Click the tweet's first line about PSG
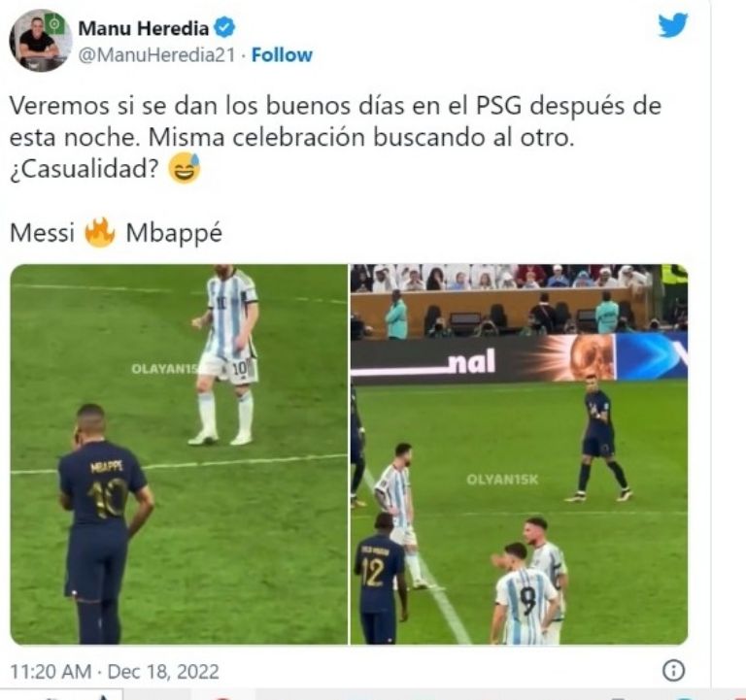Image resolution: width=746 pixels, height=700 pixels. click(x=335, y=106)
